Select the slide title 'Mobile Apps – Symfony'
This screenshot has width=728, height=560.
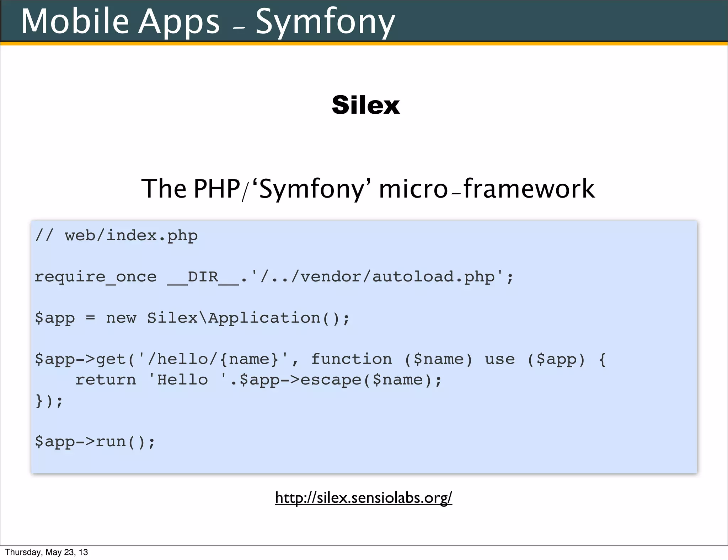click(x=208, y=22)
